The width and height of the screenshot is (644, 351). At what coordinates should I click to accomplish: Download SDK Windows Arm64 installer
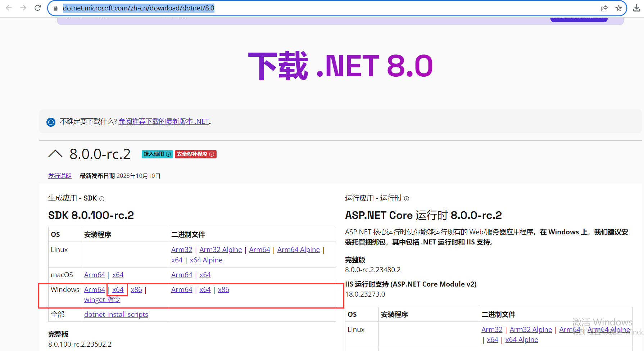[x=95, y=289]
